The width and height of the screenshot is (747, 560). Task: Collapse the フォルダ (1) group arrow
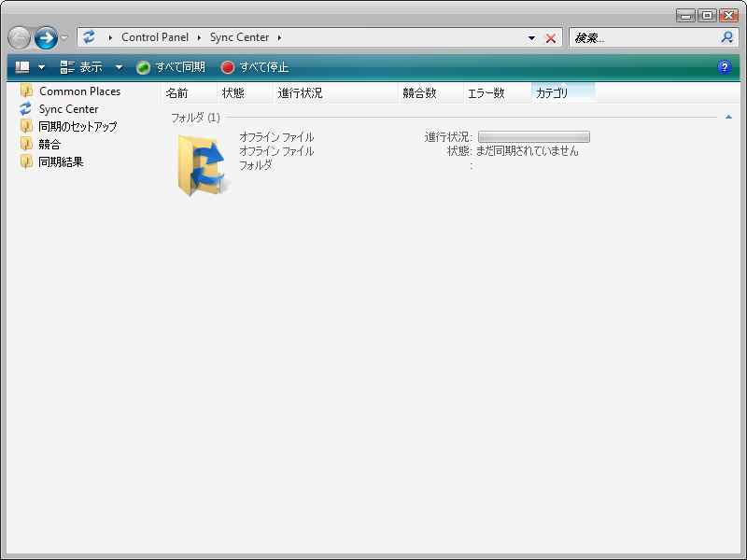click(x=728, y=118)
